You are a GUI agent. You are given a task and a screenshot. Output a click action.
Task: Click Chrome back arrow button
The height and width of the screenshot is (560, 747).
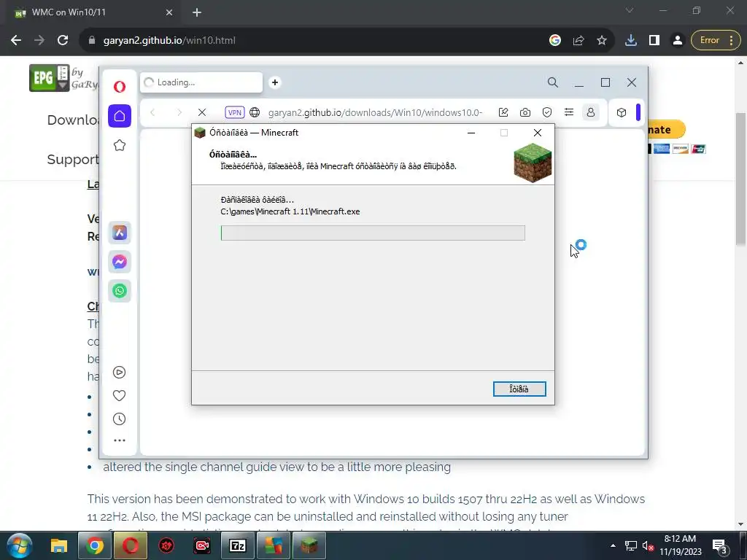click(16, 41)
